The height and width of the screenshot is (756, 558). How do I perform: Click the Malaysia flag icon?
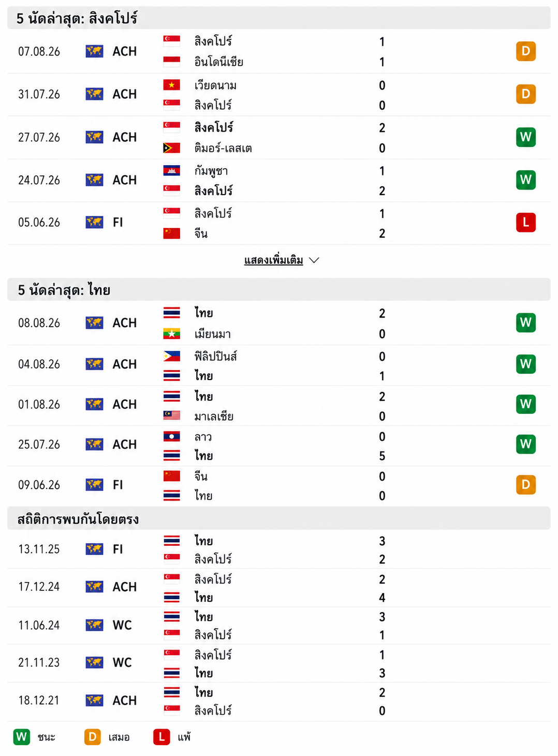point(171,416)
